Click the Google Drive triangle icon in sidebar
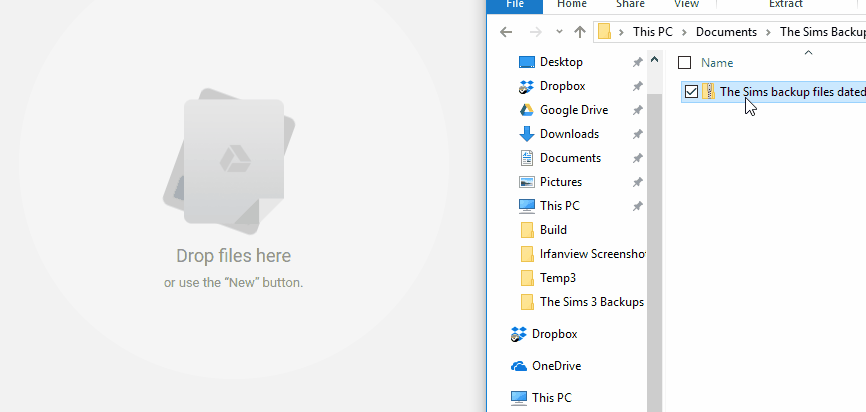Image resolution: width=866 pixels, height=412 pixels. pyautogui.click(x=527, y=110)
